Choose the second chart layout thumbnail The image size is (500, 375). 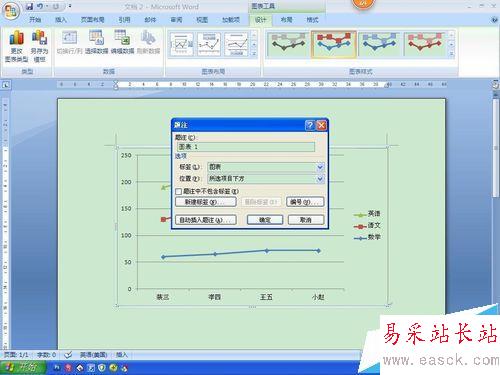[x=209, y=44]
